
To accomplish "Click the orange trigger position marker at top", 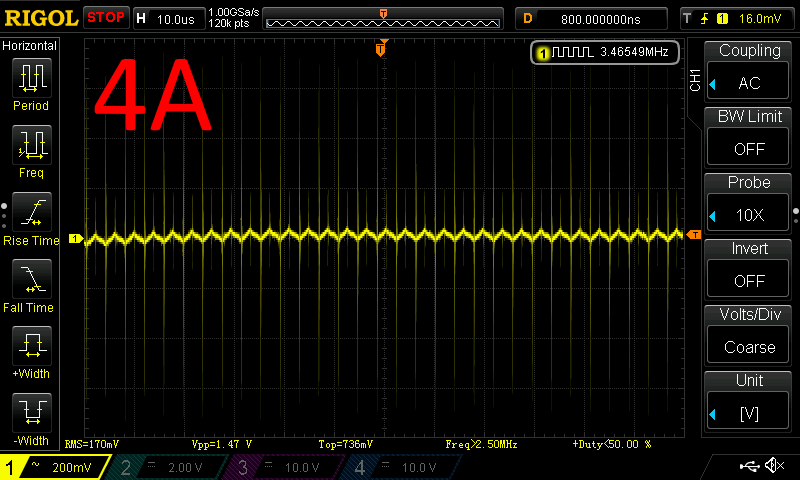I will [381, 48].
